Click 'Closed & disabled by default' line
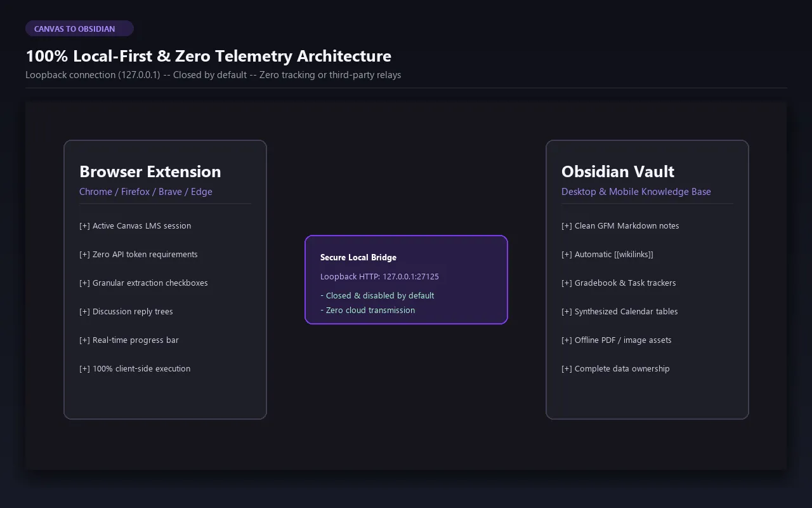 pos(377,296)
